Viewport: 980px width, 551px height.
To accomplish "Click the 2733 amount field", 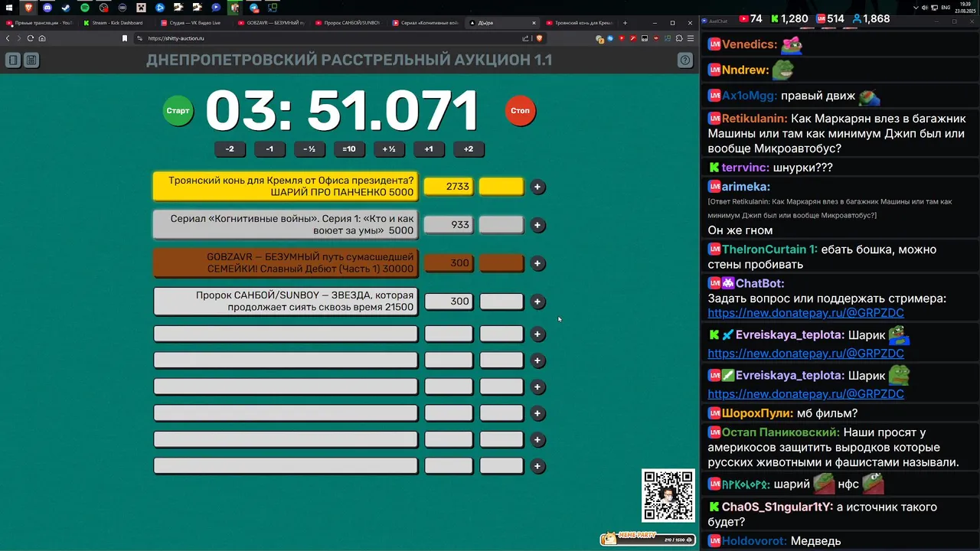I will pos(449,187).
